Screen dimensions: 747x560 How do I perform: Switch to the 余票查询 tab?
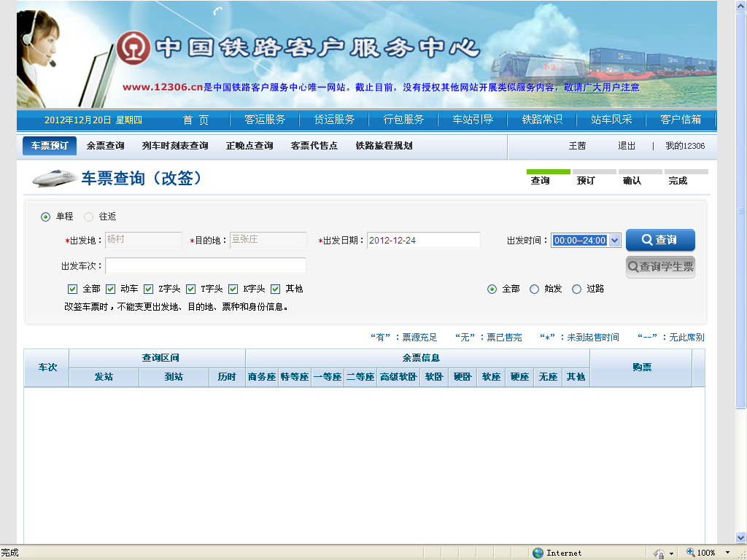pyautogui.click(x=105, y=146)
